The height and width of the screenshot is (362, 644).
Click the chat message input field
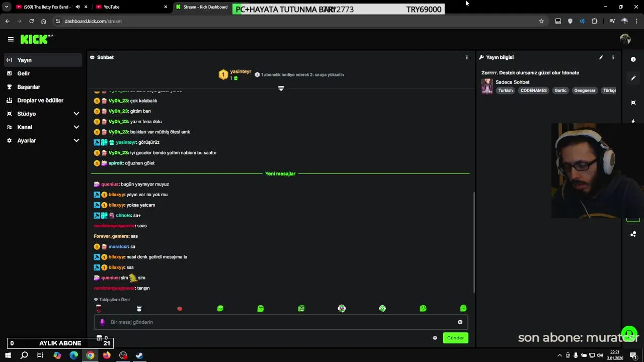[x=281, y=322]
